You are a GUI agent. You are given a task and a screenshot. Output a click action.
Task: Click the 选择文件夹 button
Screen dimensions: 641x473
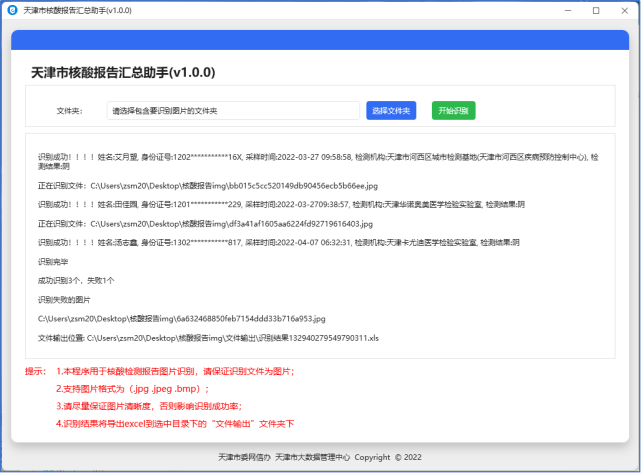pos(391,110)
